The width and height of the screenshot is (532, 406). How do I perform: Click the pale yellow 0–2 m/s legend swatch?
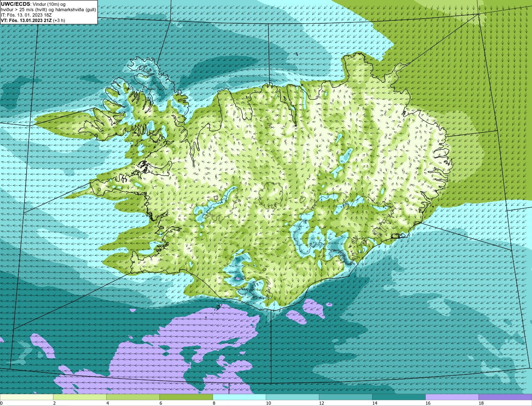(x=27, y=397)
